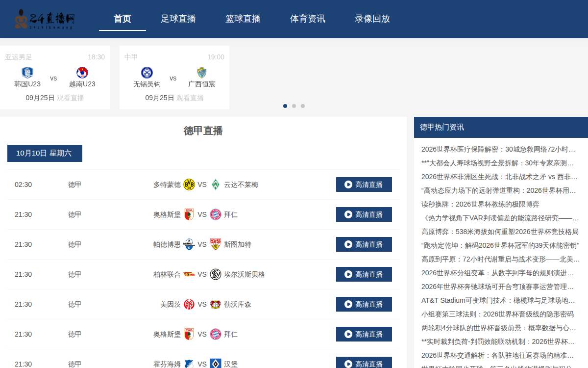
Task: Click the 埃尔沃斯贝格 club badge
Action: click(x=216, y=274)
